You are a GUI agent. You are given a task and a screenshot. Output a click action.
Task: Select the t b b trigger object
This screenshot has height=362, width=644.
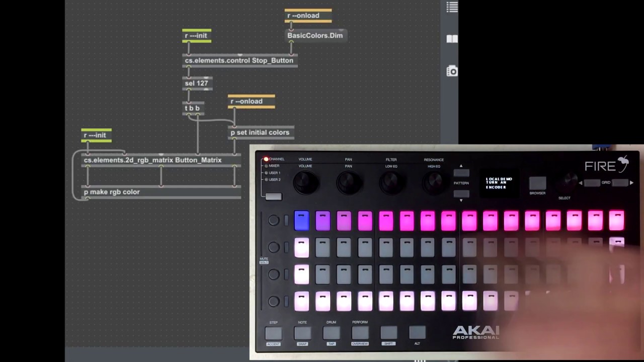[193, 108]
